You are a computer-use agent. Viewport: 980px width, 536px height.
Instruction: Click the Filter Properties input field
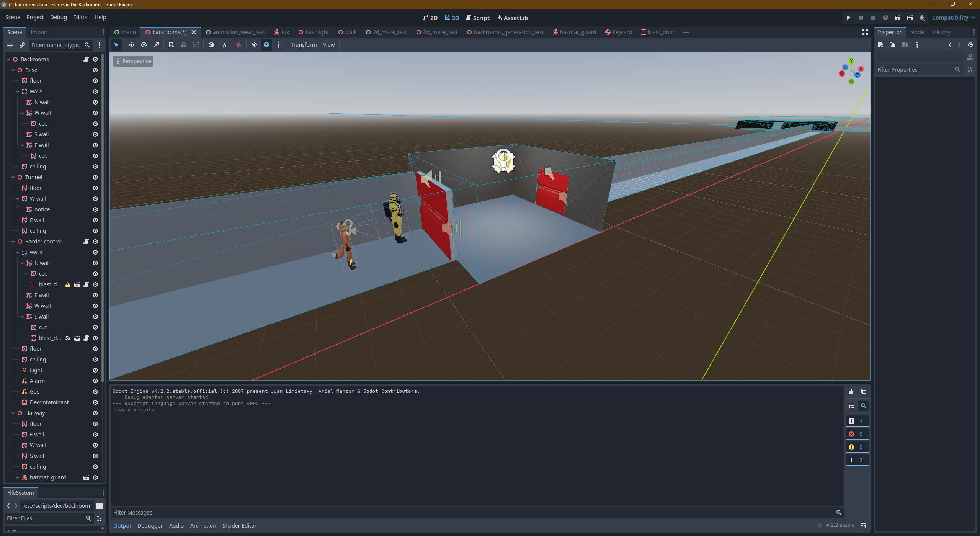click(918, 70)
